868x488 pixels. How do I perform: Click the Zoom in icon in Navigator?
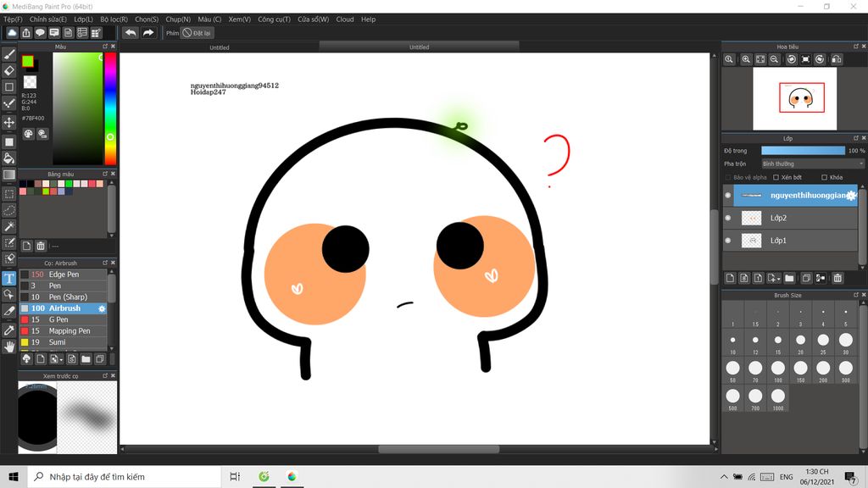click(746, 59)
